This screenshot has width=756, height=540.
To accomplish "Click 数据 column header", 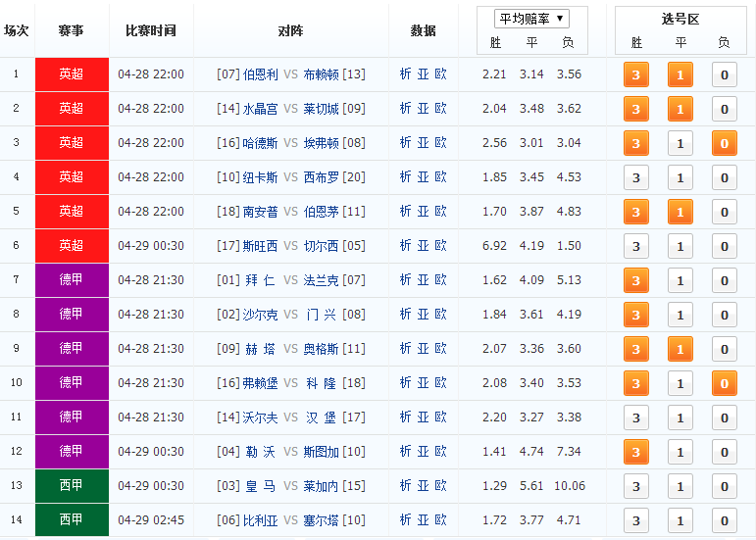I will 423,30.
